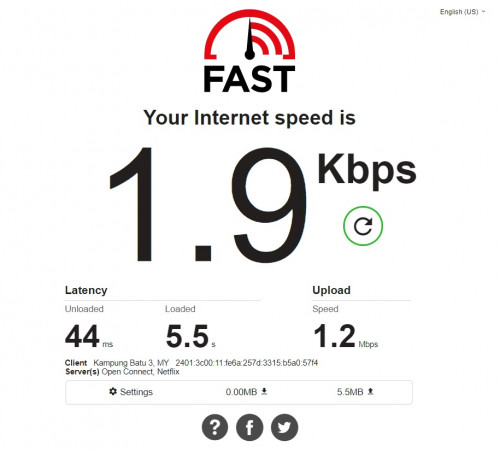The height and width of the screenshot is (452, 500).
Task: Click the client IPv6 address text
Action: pos(247,363)
